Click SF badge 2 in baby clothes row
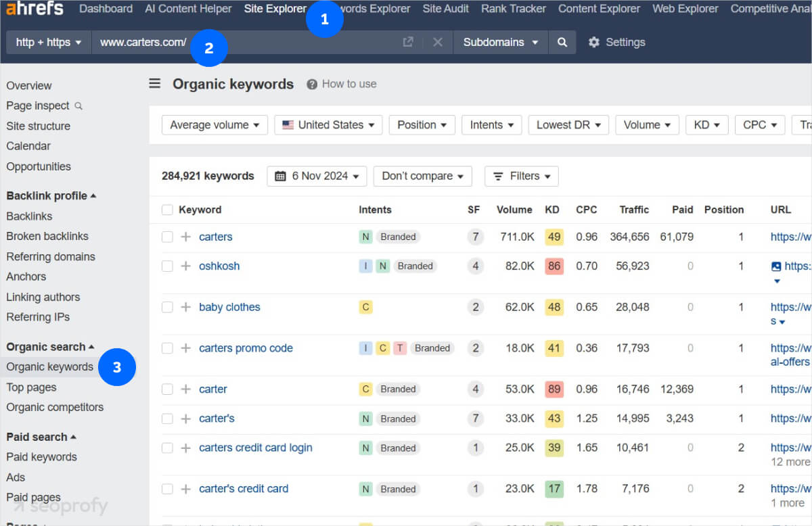812x526 pixels. click(x=476, y=307)
